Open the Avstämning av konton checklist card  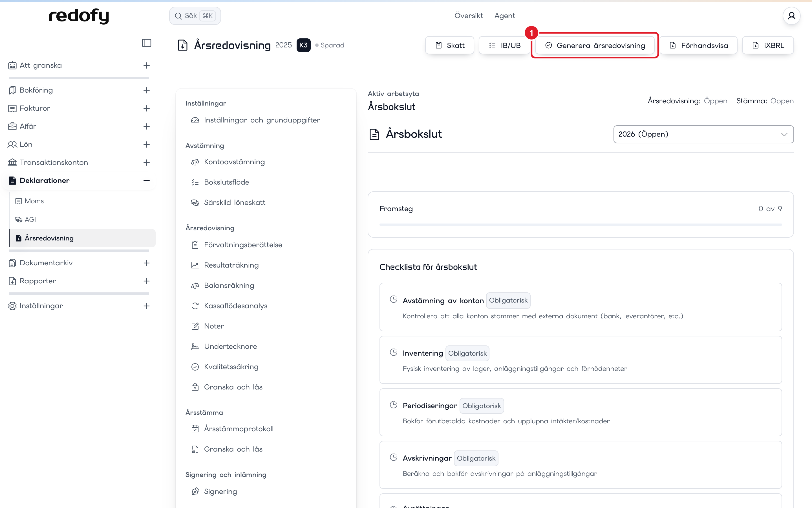click(581, 307)
